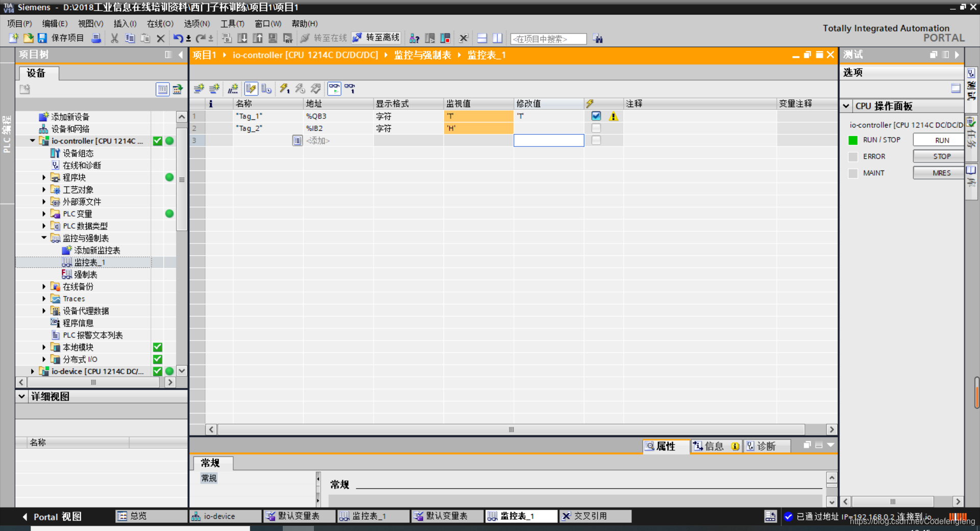
Task: Click the STOP button on CPU panel
Action: [x=939, y=156]
